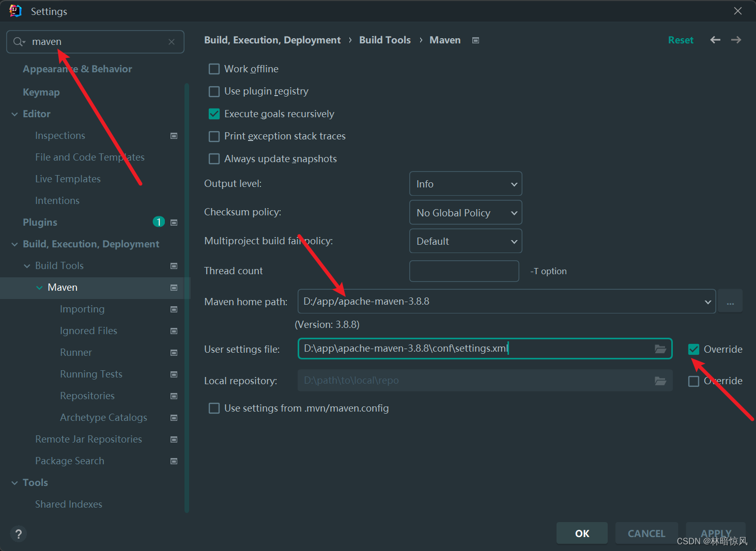Enable Use plugin registry
Image resolution: width=756 pixels, height=551 pixels.
coord(214,91)
